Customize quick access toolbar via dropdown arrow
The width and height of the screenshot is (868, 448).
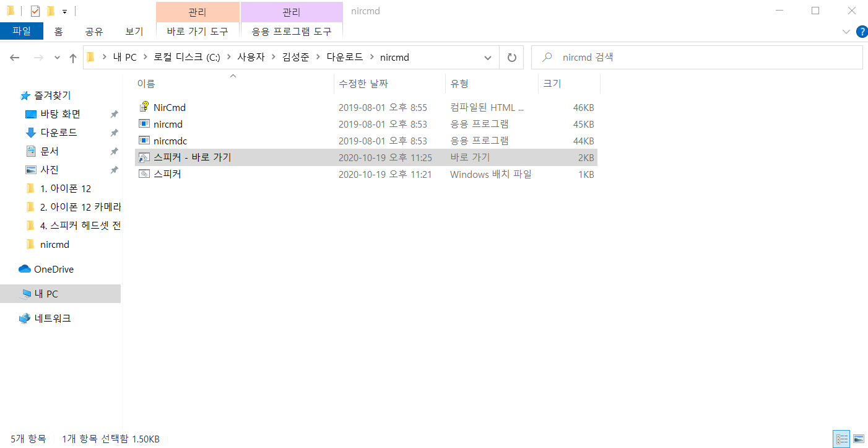click(64, 11)
